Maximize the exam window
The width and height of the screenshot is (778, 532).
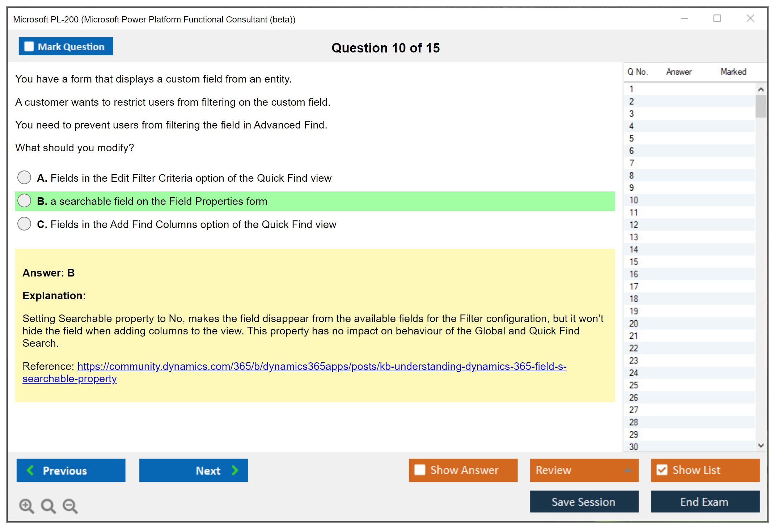(x=717, y=18)
